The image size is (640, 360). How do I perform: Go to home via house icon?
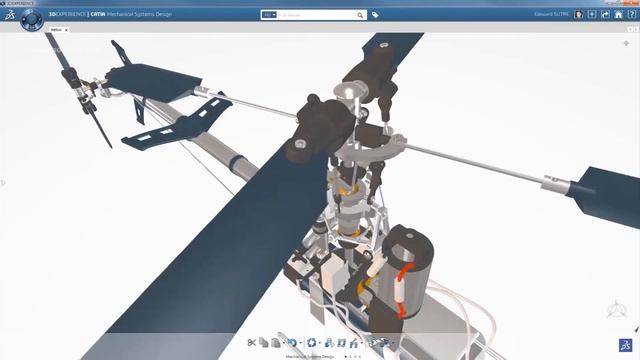tap(619, 14)
